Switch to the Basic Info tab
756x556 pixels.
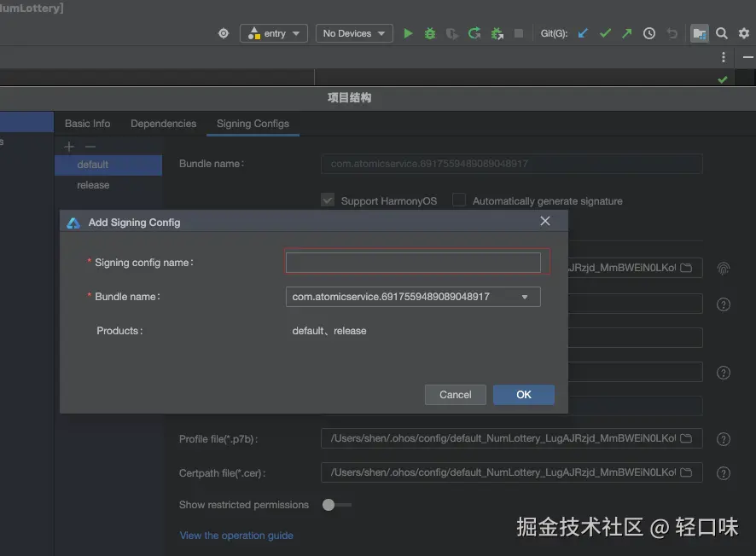click(87, 124)
